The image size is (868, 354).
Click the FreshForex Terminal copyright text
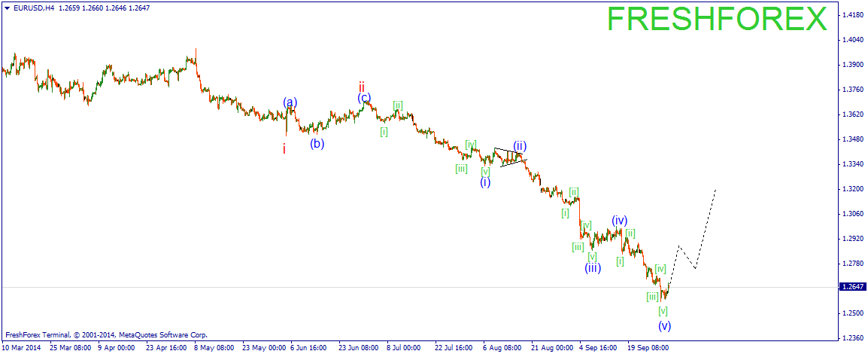pyautogui.click(x=106, y=334)
